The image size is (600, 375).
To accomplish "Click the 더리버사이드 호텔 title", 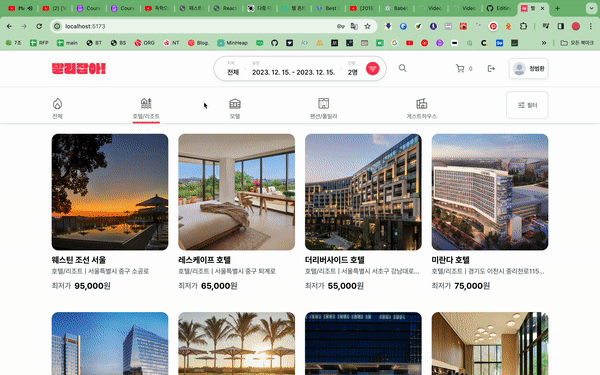I will click(x=334, y=260).
